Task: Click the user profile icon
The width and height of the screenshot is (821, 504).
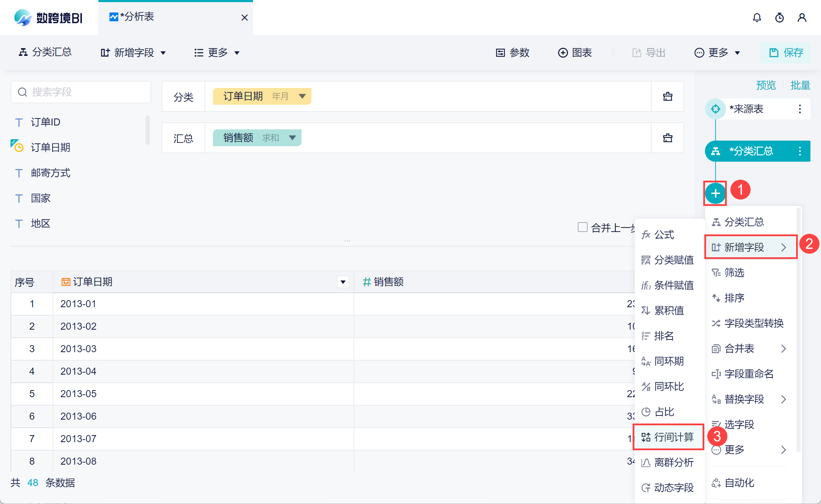Action: [802, 18]
